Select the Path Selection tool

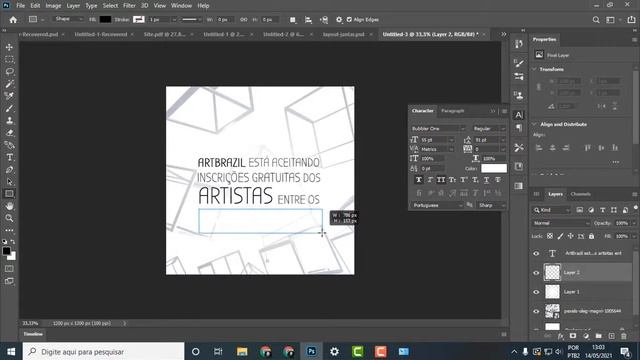9,182
